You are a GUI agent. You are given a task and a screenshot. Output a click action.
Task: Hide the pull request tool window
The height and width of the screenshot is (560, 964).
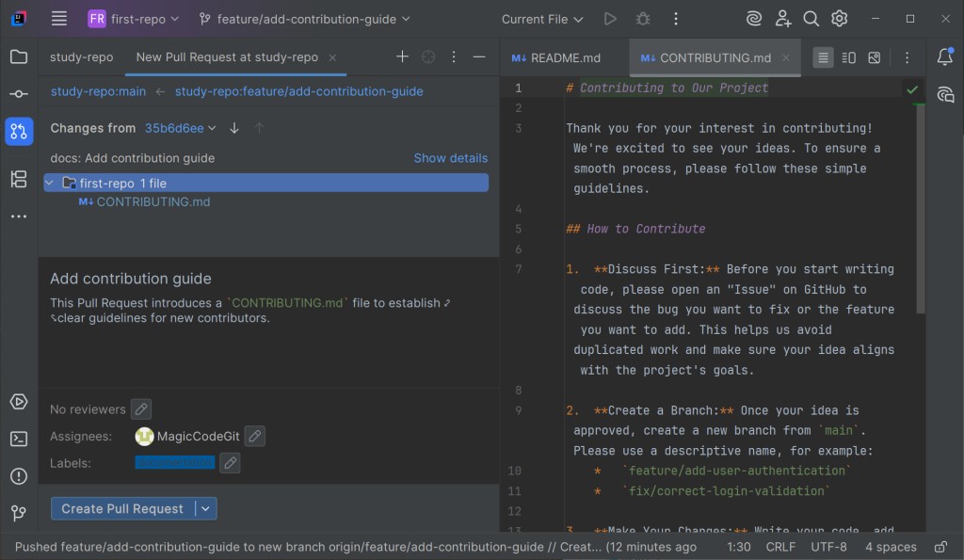pyautogui.click(x=479, y=57)
